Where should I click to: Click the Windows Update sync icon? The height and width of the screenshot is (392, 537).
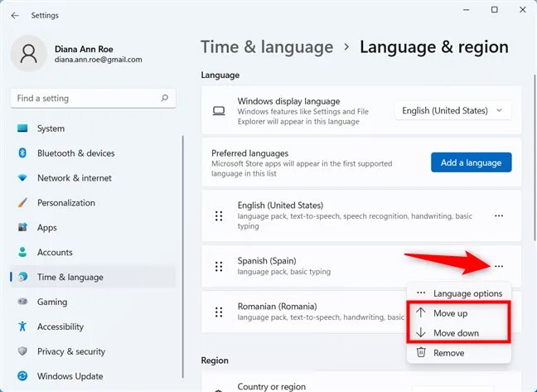(x=22, y=376)
